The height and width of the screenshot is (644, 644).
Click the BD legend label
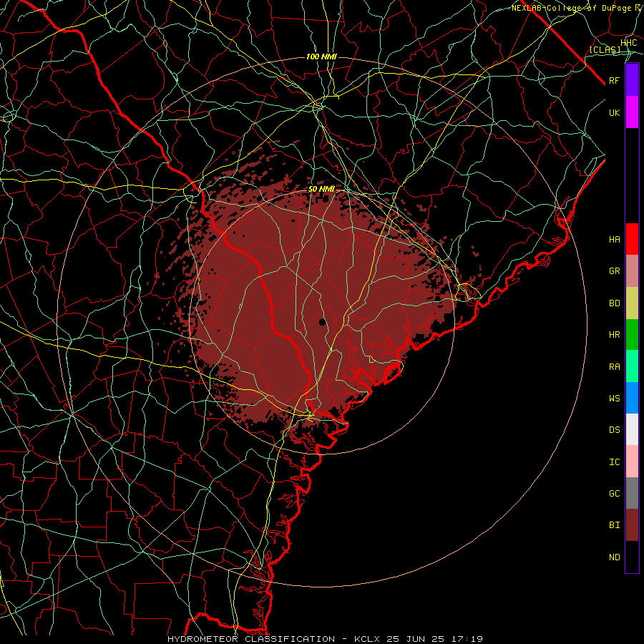(615, 303)
